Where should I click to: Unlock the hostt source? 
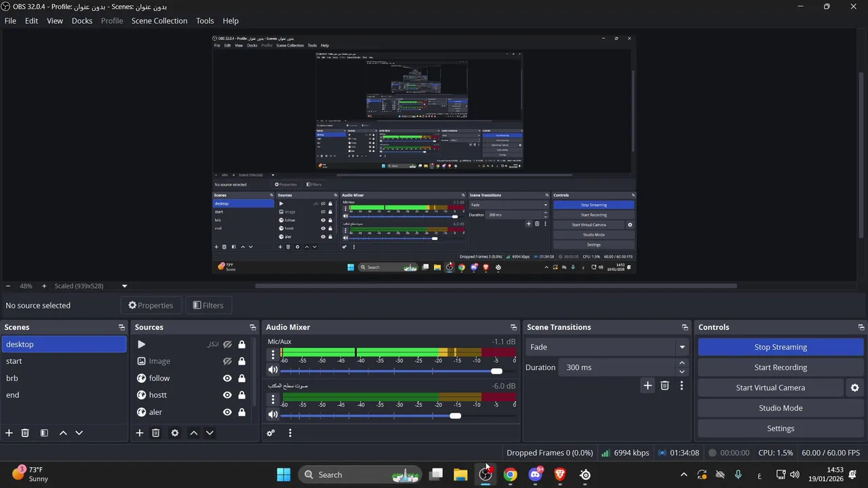(x=241, y=395)
